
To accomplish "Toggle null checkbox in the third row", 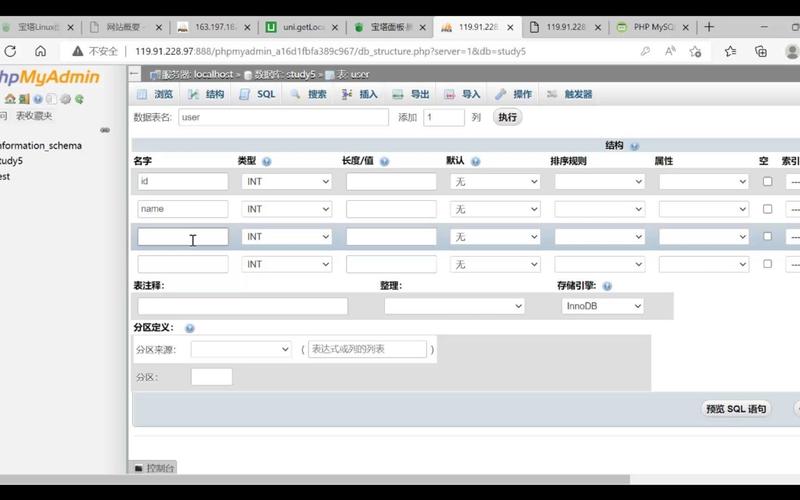I will [x=767, y=236].
